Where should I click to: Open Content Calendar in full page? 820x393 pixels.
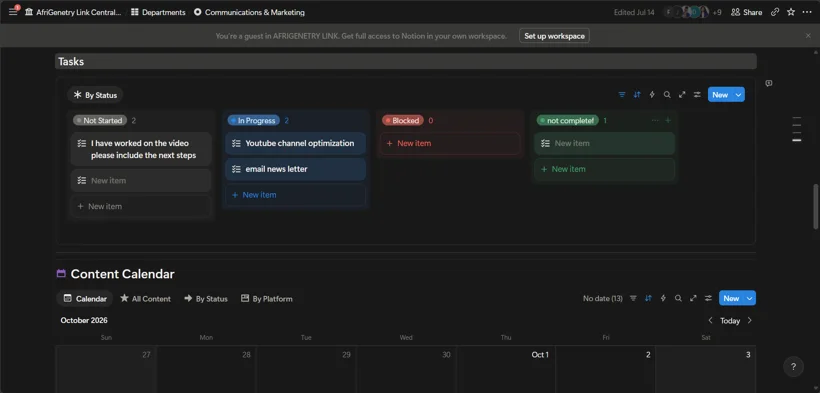[693, 298]
